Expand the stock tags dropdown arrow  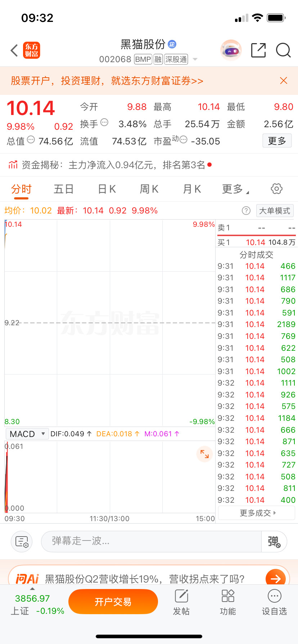195,59
